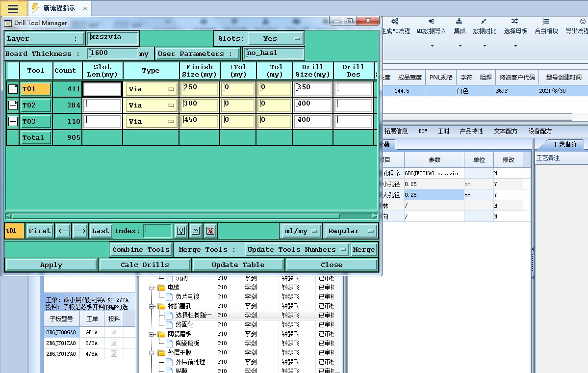Switch to the 文本配方 tab
Image resolution: width=588 pixels, height=373 pixels.
click(x=506, y=132)
